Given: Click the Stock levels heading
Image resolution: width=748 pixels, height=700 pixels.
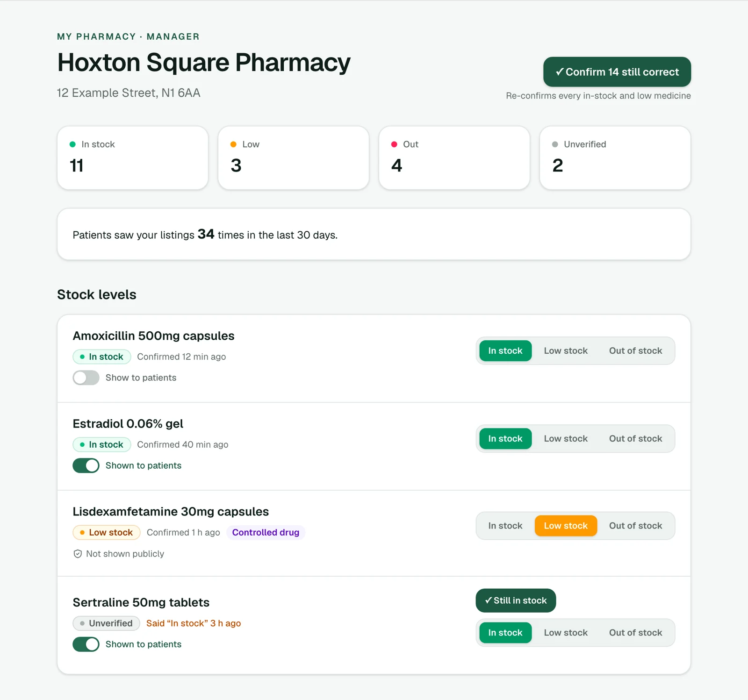Looking at the screenshot, I should click(97, 295).
